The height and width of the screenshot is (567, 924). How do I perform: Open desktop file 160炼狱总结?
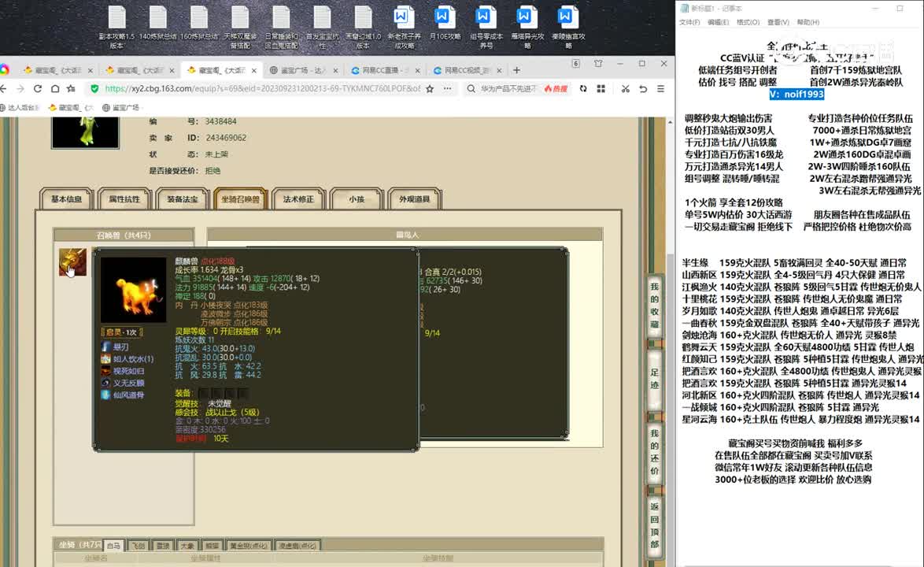(199, 24)
